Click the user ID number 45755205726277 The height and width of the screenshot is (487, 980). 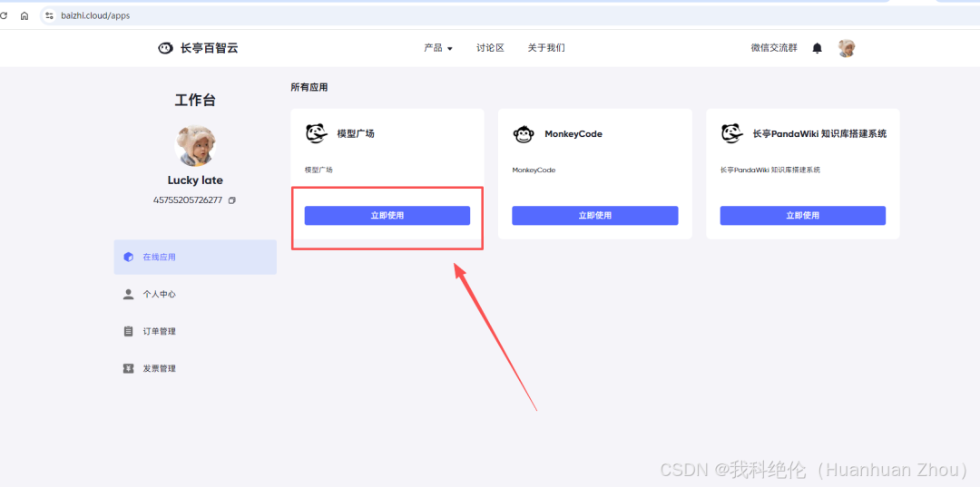[x=188, y=200]
